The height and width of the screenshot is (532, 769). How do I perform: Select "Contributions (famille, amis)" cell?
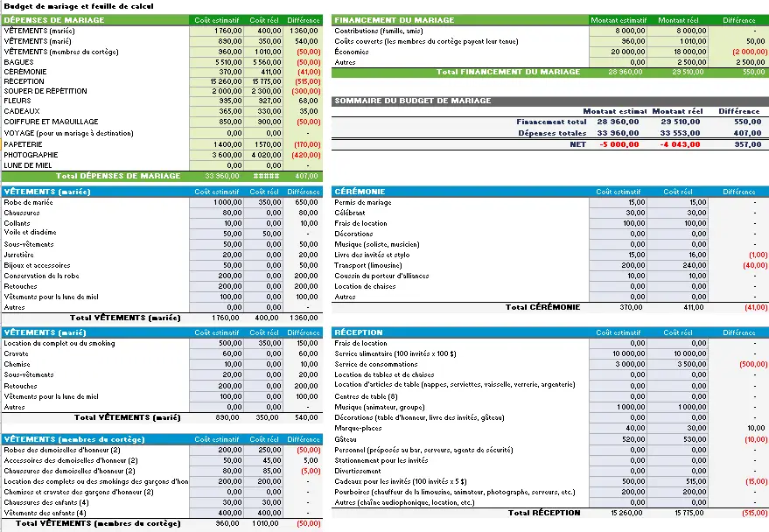coord(379,31)
